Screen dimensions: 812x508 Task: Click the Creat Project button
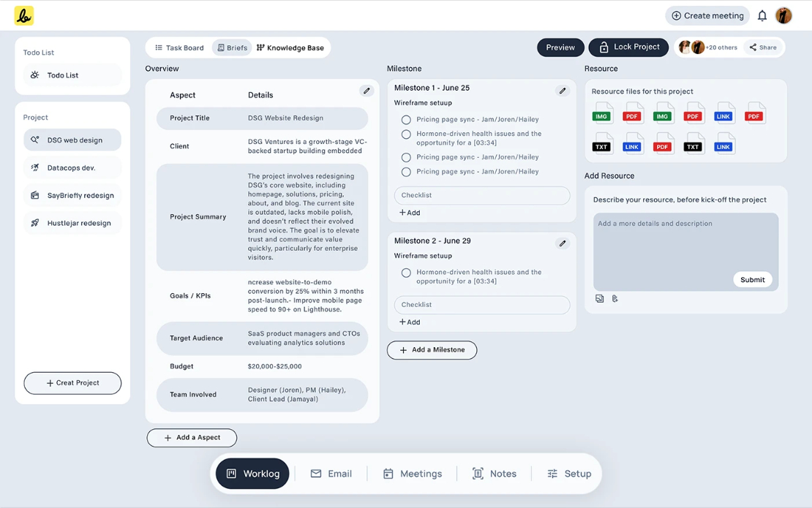72,383
